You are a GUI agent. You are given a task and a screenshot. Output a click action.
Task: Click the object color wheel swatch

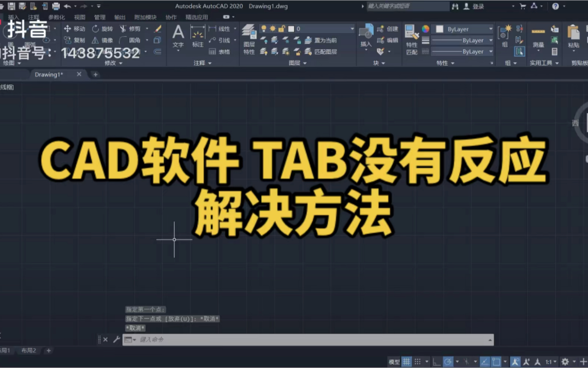(426, 29)
